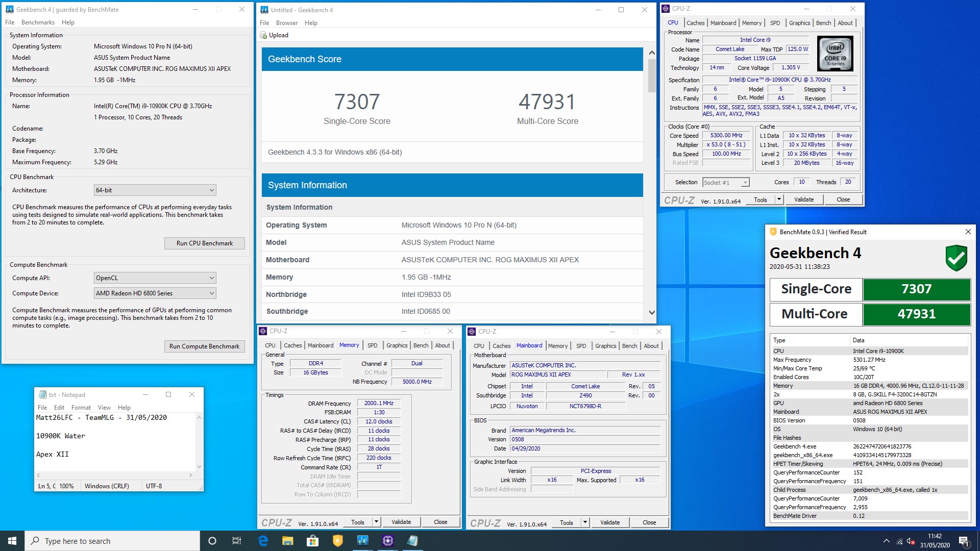The width and height of the screenshot is (980, 551).
Task: Click Run CPU Benchmark button
Action: click(205, 243)
